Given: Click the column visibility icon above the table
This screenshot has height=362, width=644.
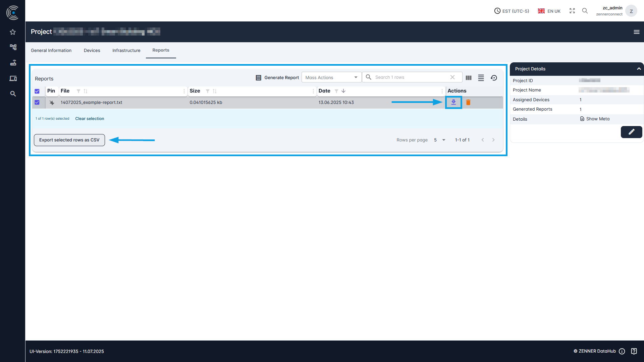Looking at the screenshot, I should tap(469, 77).
